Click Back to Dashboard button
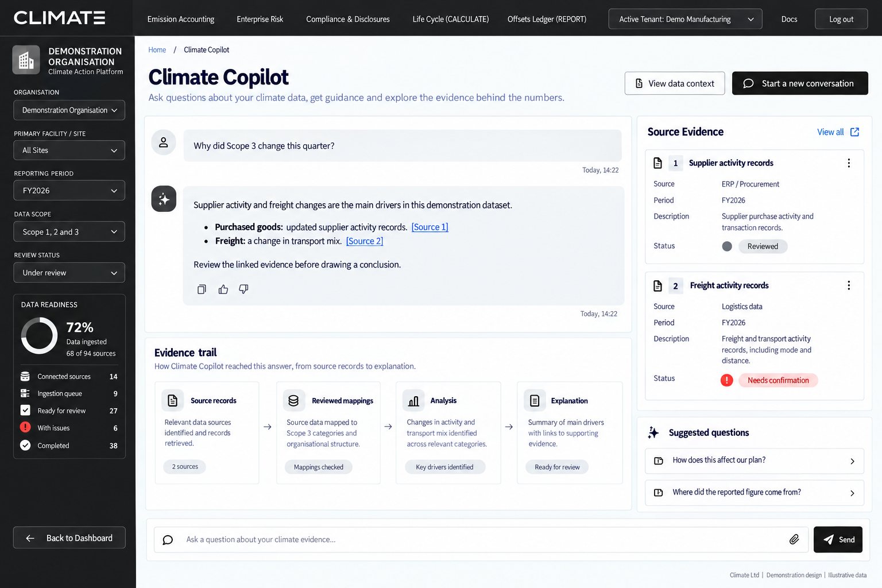Image resolution: width=882 pixels, height=588 pixels. [x=69, y=537]
